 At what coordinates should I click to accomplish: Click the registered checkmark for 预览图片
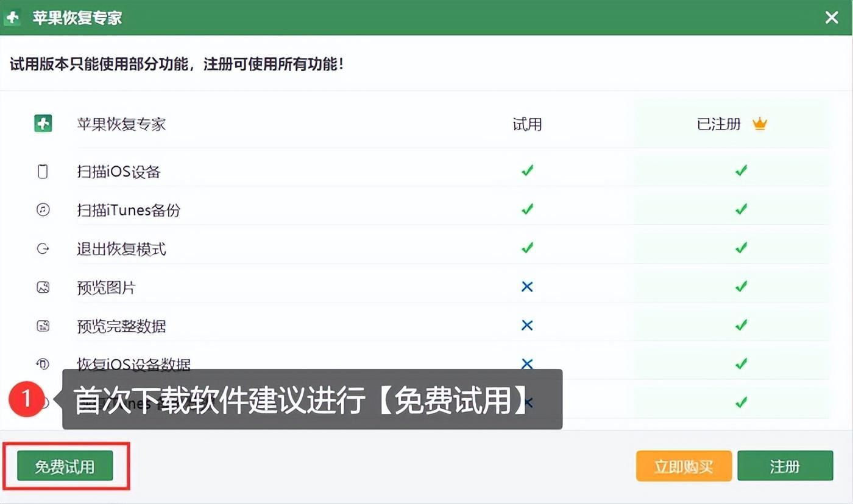742,287
